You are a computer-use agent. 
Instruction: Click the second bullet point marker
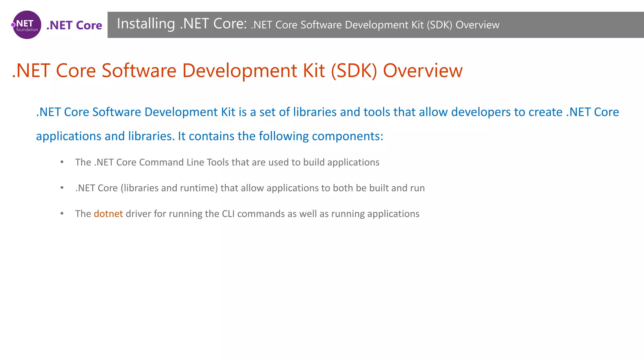(x=62, y=188)
